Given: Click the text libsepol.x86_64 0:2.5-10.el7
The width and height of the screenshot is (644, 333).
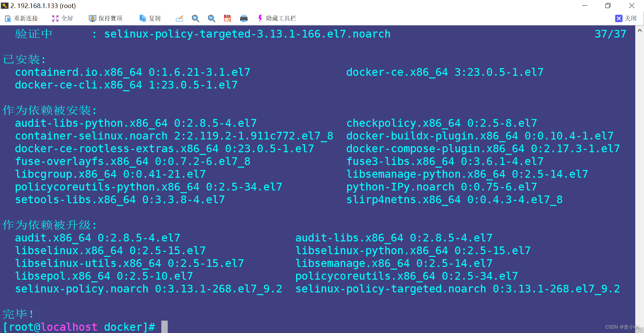Looking at the screenshot, I should pos(104,276).
